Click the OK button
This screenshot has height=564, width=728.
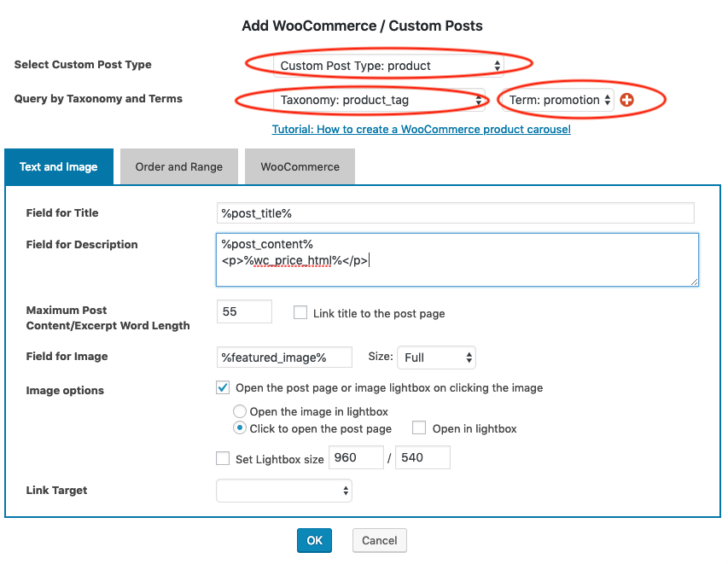click(x=314, y=540)
